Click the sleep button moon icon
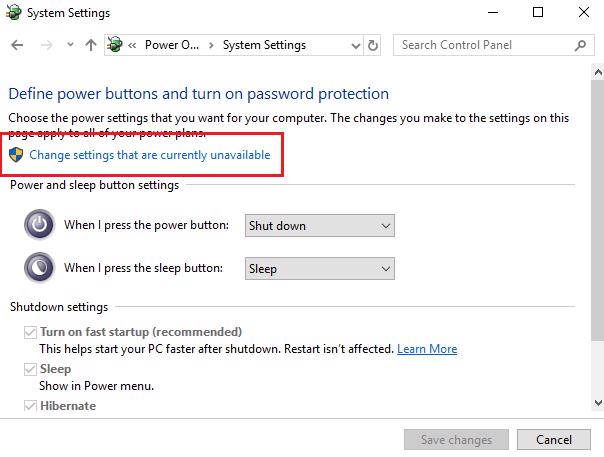 39,267
